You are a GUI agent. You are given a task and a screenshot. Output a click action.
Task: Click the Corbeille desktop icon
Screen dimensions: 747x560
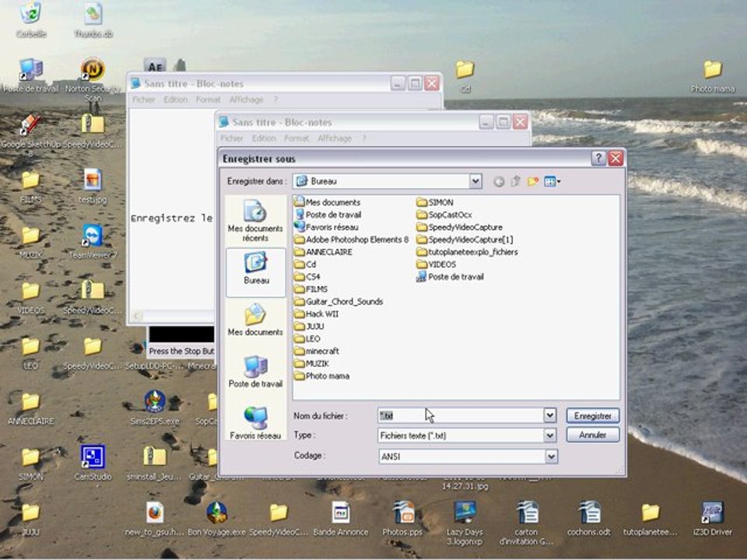point(31,20)
